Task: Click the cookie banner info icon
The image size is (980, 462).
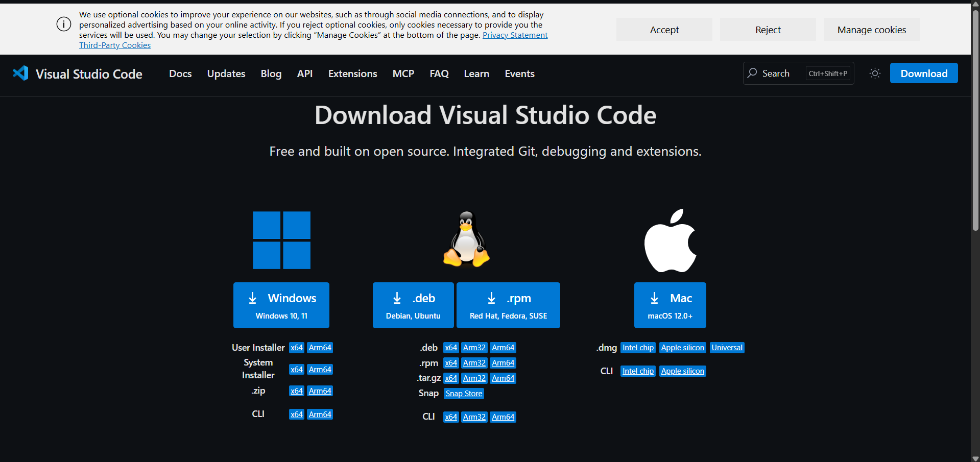Action: (64, 24)
